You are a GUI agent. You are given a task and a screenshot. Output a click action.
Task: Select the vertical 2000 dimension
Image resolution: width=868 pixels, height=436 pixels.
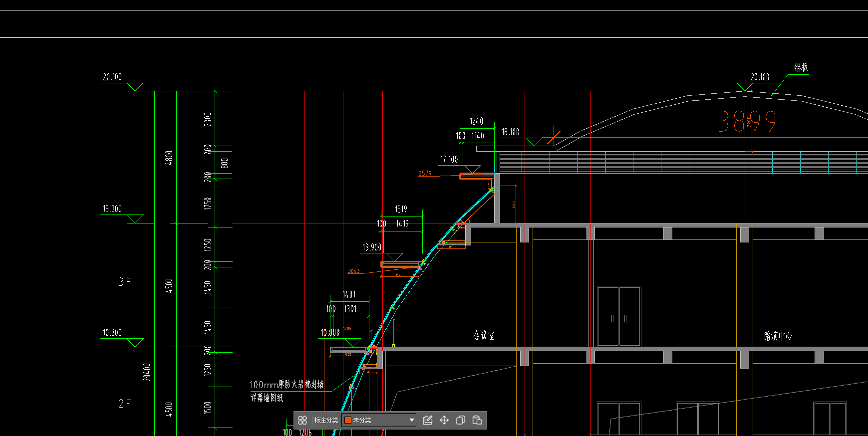tap(208, 119)
